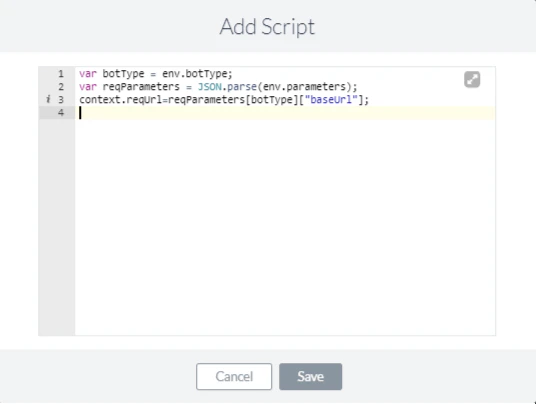Click JSON.parse in line 2
Screen dimensions: 536x404
click(227, 87)
